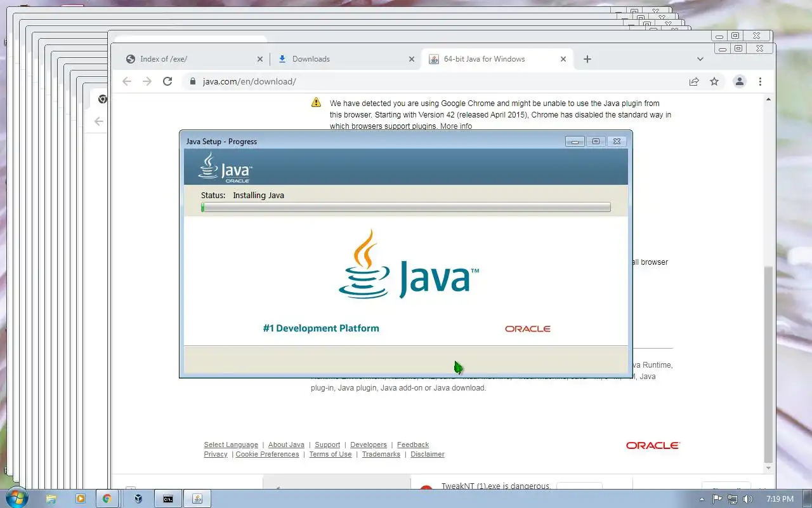
Task: Click the vertical scrollbar thumb
Action: [769, 364]
